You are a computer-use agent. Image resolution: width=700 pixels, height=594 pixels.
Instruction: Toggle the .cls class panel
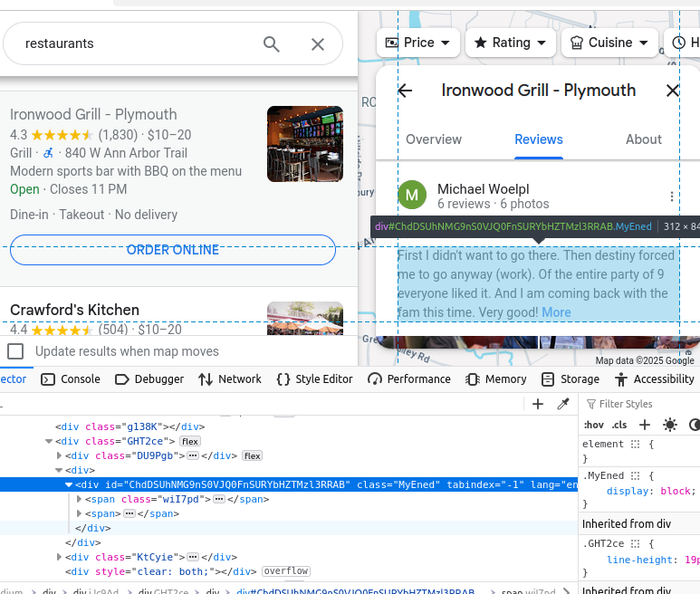click(x=619, y=425)
